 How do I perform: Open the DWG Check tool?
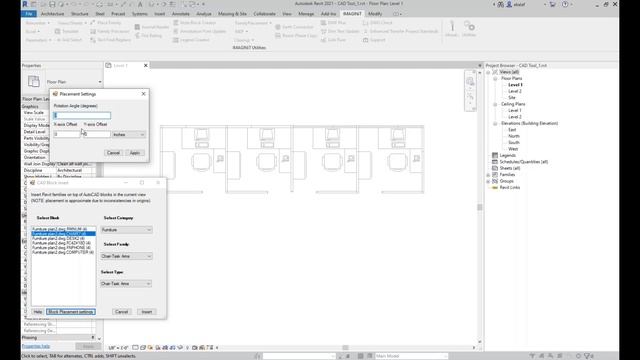(x=378, y=23)
